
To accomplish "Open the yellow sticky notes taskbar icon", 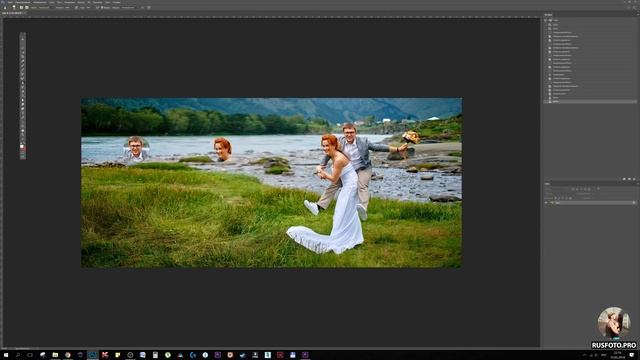I will 118,355.
